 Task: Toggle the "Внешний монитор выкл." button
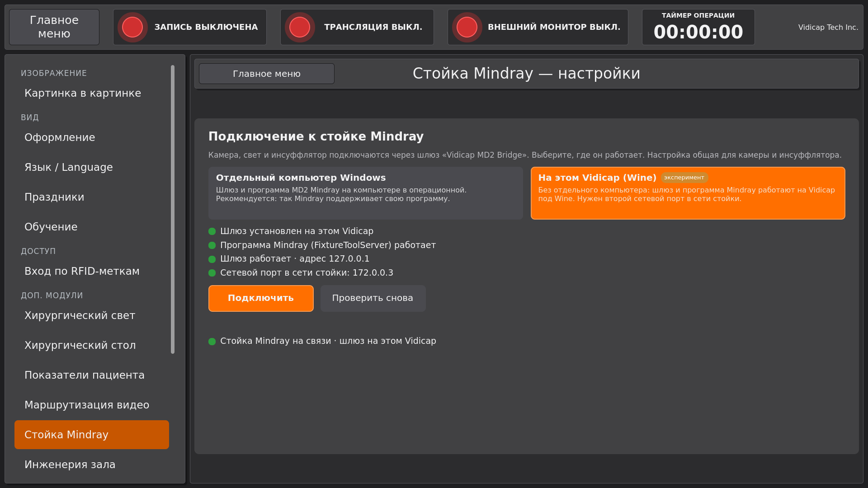point(538,27)
